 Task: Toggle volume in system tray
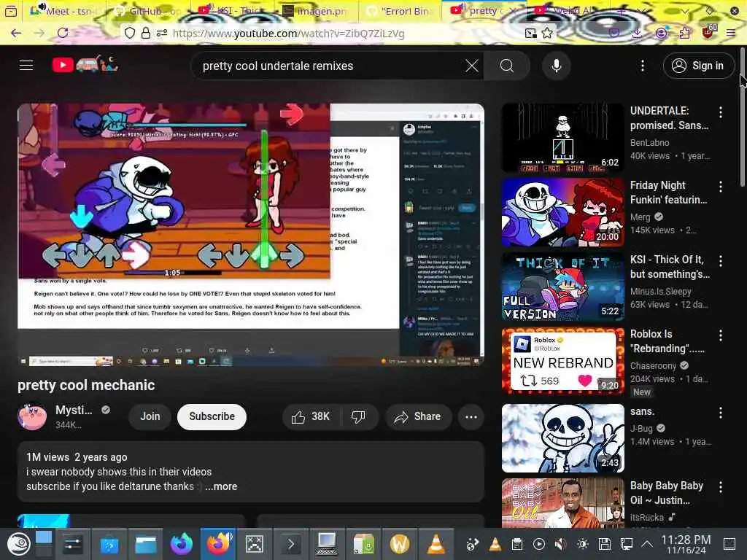point(561,544)
